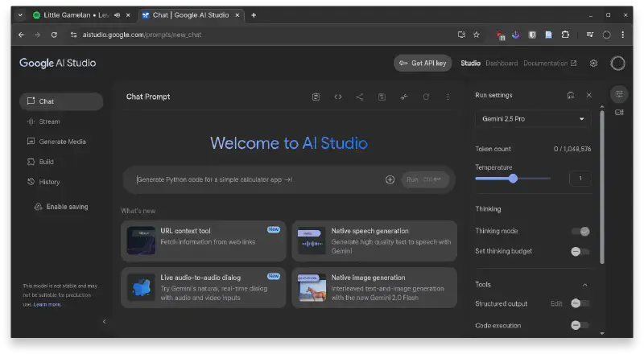The image size is (644, 354).
Task: Open a new browser tab
Action: coord(254,15)
